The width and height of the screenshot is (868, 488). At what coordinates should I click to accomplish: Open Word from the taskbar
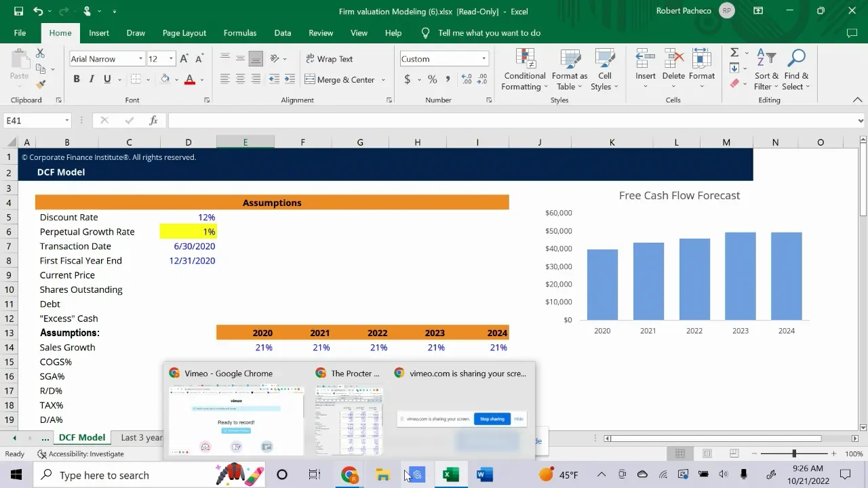(484, 474)
